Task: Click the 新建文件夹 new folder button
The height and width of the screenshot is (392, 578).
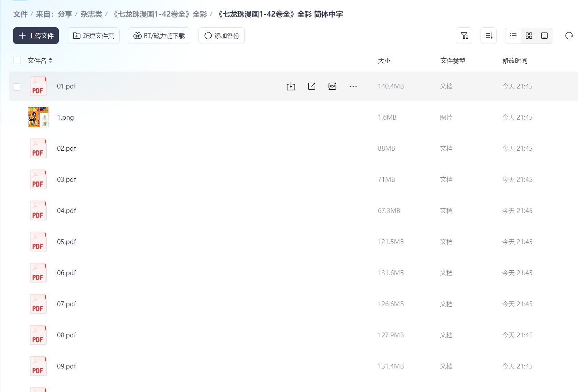Action: 93,36
